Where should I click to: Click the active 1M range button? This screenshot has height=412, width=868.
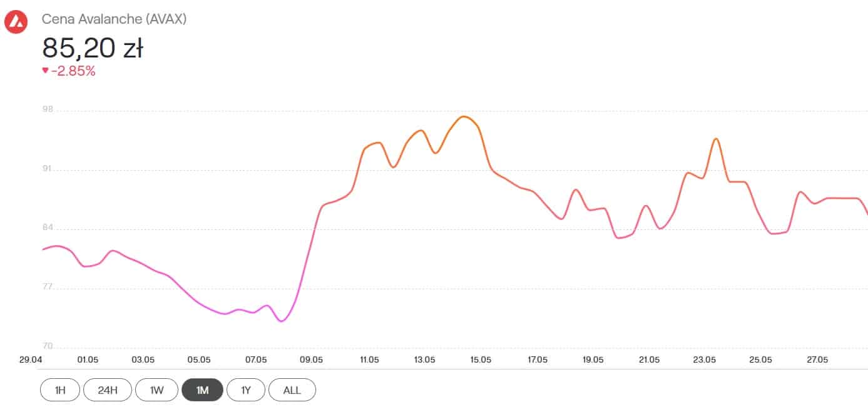coord(202,390)
